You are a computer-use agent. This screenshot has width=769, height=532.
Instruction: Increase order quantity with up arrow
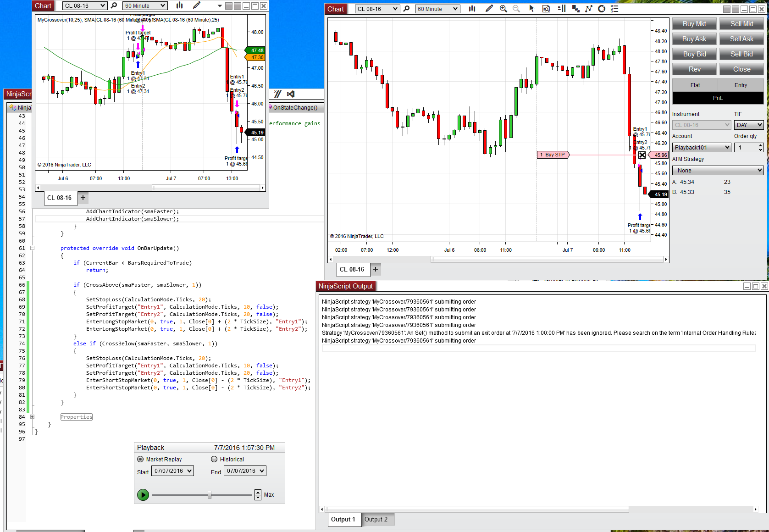pyautogui.click(x=761, y=145)
